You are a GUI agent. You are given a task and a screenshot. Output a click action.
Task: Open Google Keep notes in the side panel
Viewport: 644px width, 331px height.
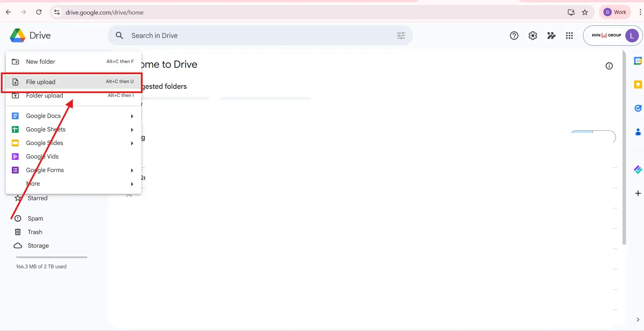point(638,84)
